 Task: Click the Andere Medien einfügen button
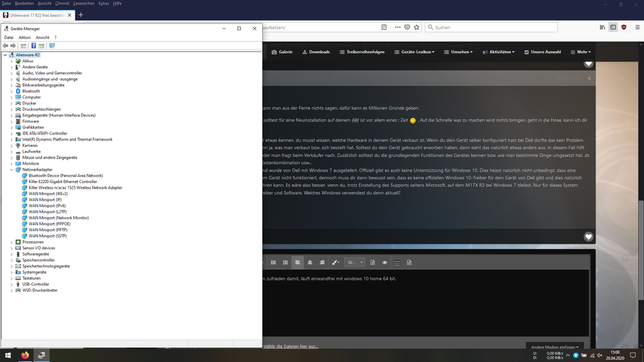pyautogui.click(x=554, y=347)
